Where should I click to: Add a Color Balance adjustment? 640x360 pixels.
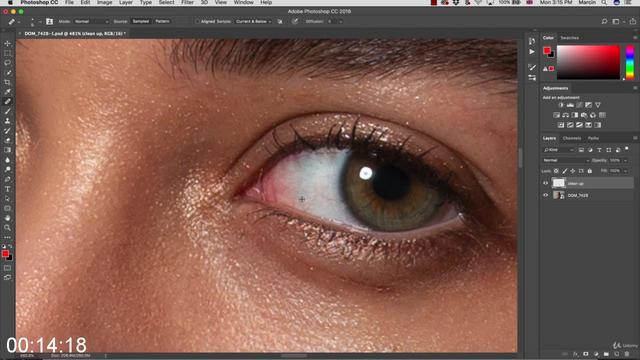coord(566,115)
